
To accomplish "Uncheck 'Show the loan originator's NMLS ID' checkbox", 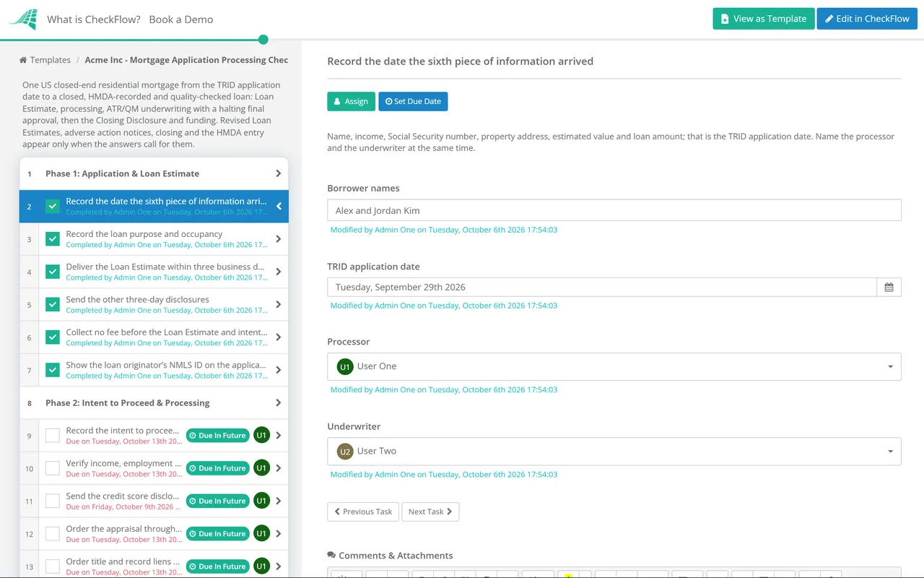I will 53,370.
